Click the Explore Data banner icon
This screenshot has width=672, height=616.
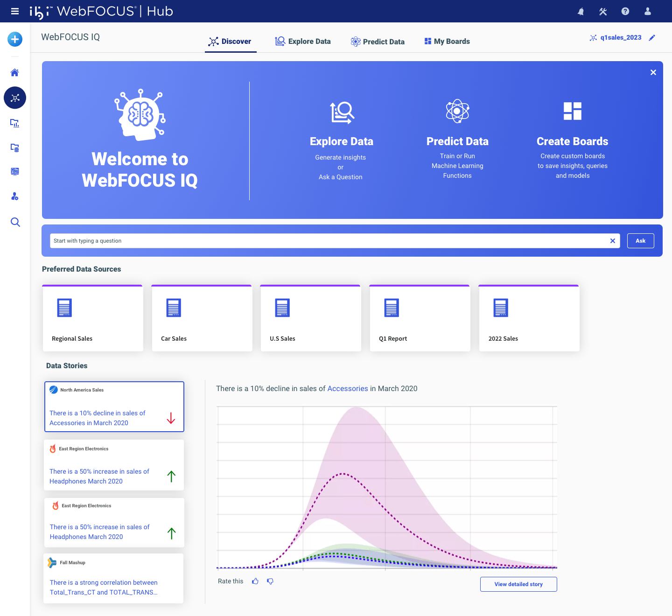click(342, 112)
